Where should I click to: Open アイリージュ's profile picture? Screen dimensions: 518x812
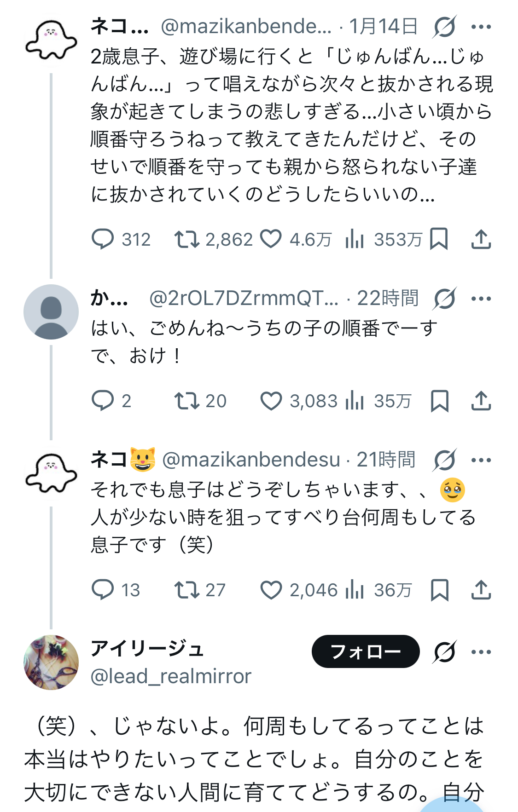(x=51, y=662)
